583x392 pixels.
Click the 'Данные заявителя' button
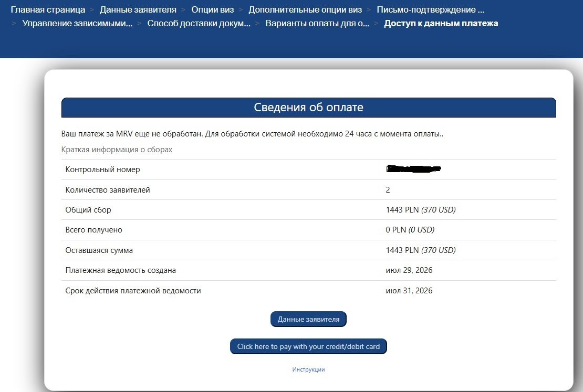click(308, 319)
